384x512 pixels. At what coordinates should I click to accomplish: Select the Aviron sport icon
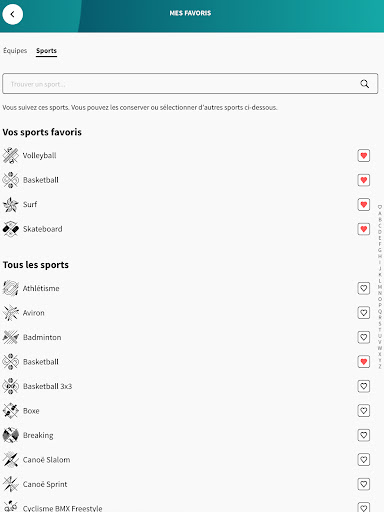tap(11, 313)
